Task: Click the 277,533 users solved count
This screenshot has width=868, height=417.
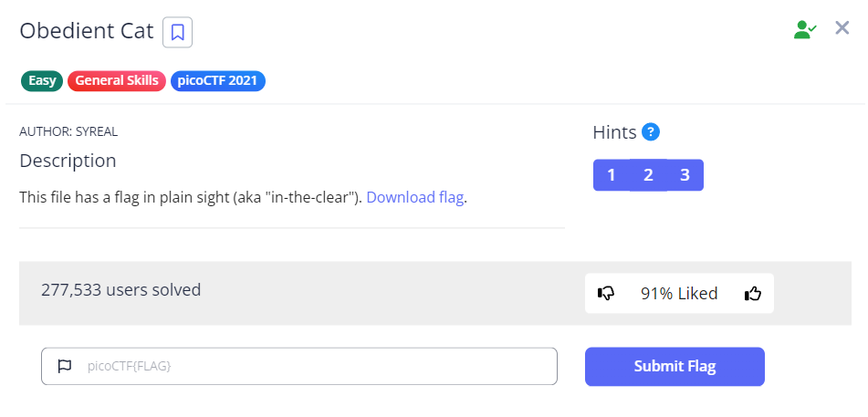Action: click(x=121, y=290)
